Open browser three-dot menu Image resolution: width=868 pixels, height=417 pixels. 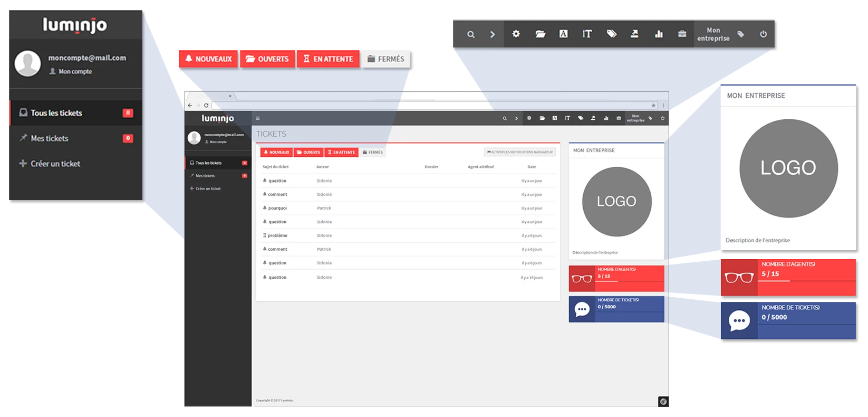tap(663, 106)
